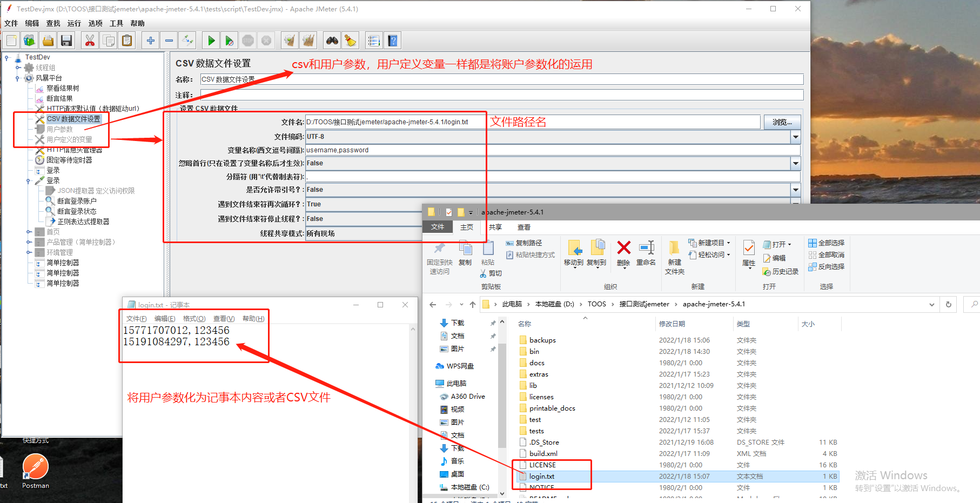The width and height of the screenshot is (980, 503).
Task: Start the test with green play icon
Action: point(211,41)
